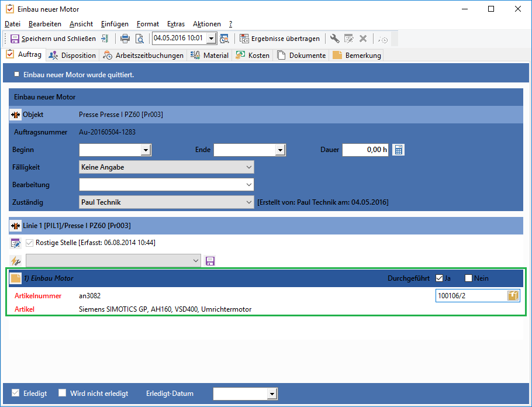Click the purple save disk icon beside combo
The width and height of the screenshot is (532, 407).
(x=210, y=261)
